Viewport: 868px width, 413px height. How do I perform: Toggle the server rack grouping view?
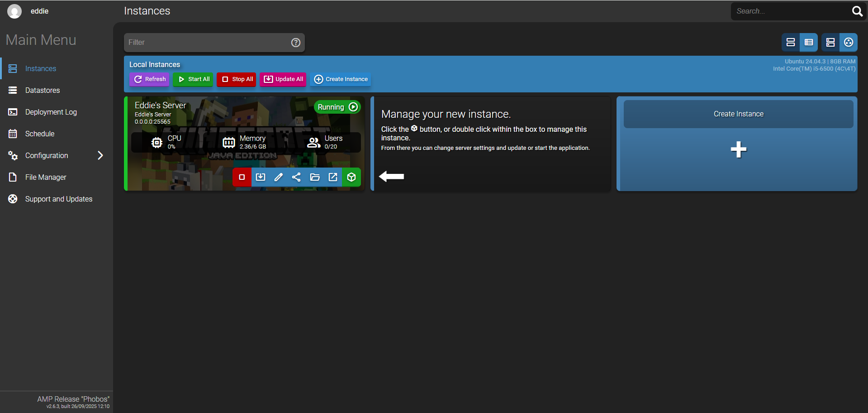[x=830, y=43]
